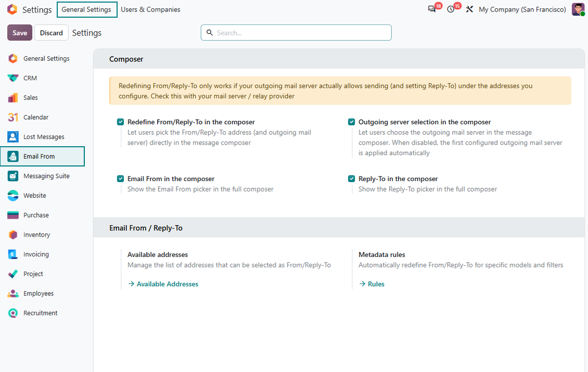Click the Available addresses heading text

(158, 254)
